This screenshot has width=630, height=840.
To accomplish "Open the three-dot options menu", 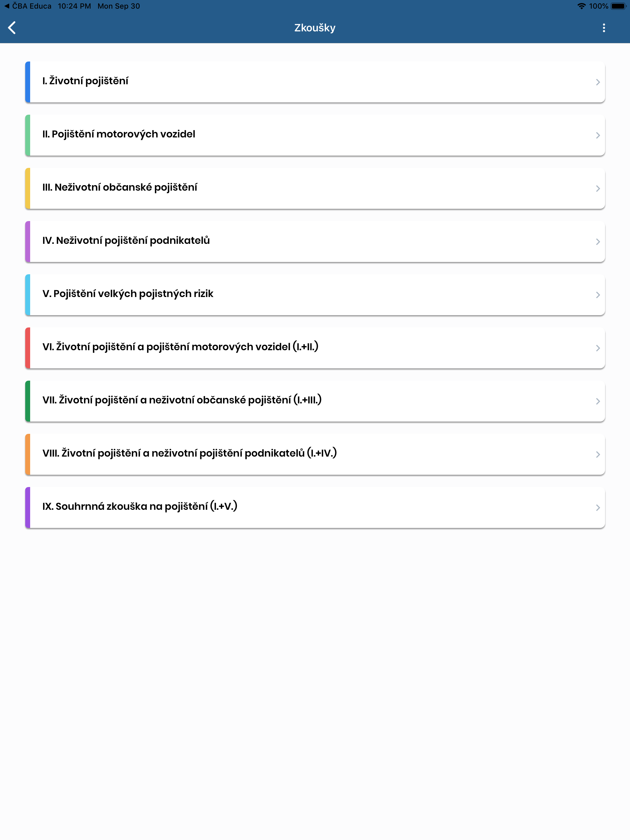I will pos(604,28).
